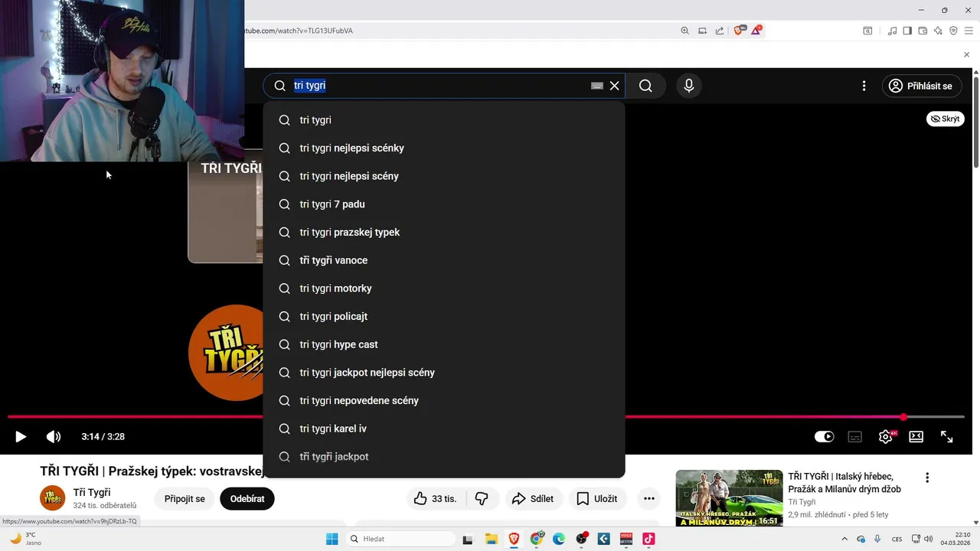
Task: Pick suggestion 'tri tygri prazskej typek'
Action: [x=444, y=232]
